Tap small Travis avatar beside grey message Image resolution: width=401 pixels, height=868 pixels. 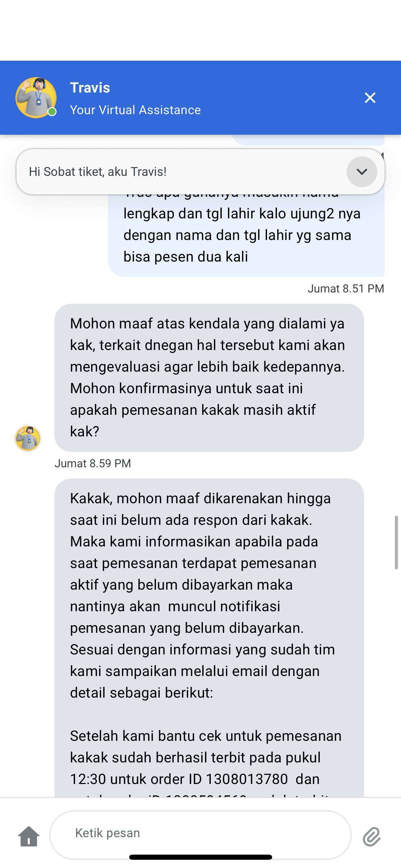(x=28, y=438)
